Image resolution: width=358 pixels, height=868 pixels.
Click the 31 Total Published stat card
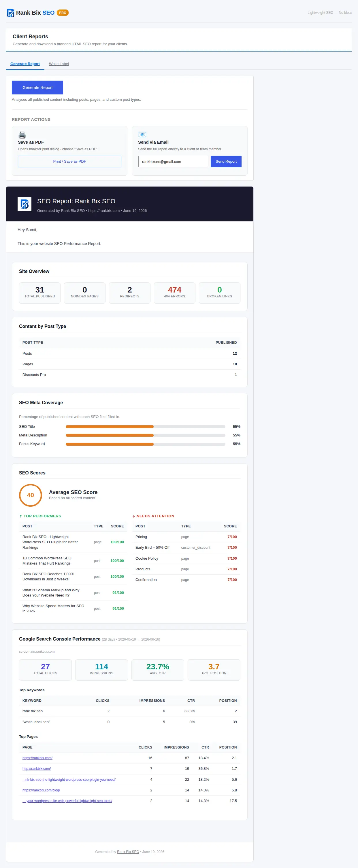click(x=39, y=293)
